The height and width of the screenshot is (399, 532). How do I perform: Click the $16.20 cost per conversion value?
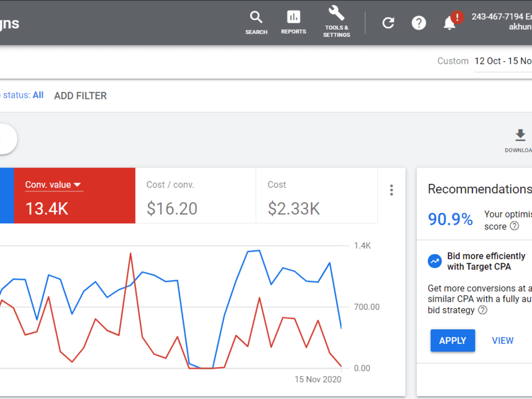point(172,209)
